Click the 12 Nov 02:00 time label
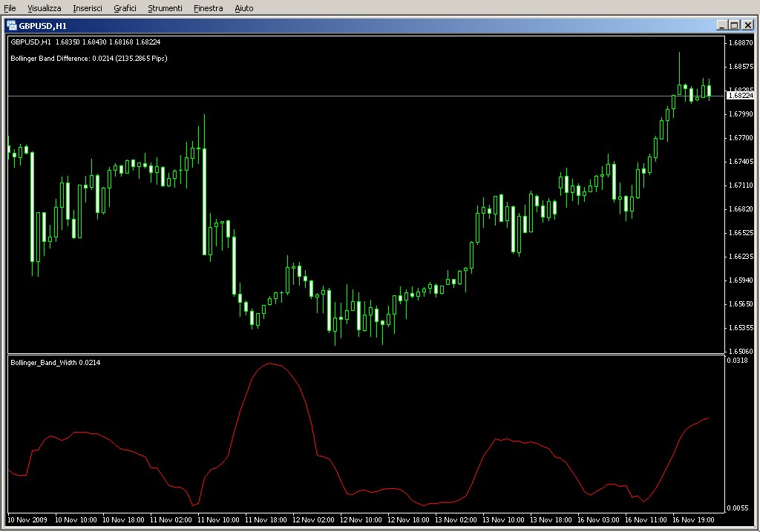 tap(313, 520)
